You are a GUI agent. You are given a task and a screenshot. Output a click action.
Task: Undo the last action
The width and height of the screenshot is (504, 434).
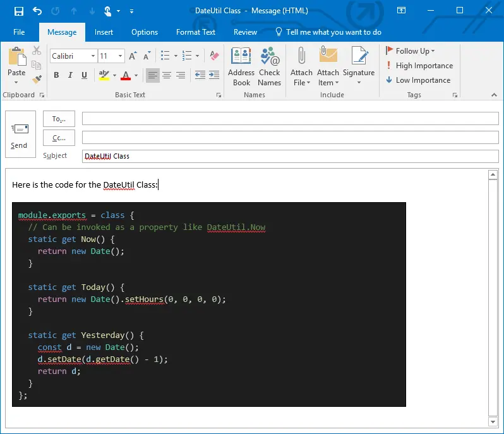point(37,11)
